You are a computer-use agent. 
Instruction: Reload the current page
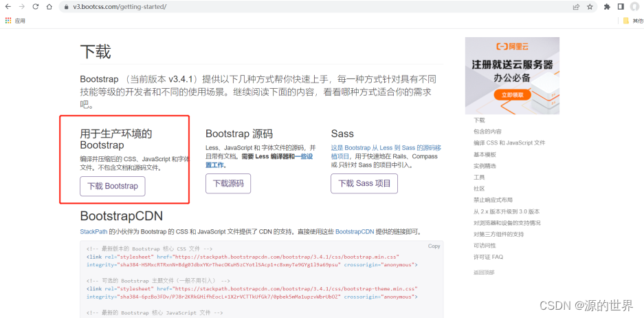[x=36, y=7]
